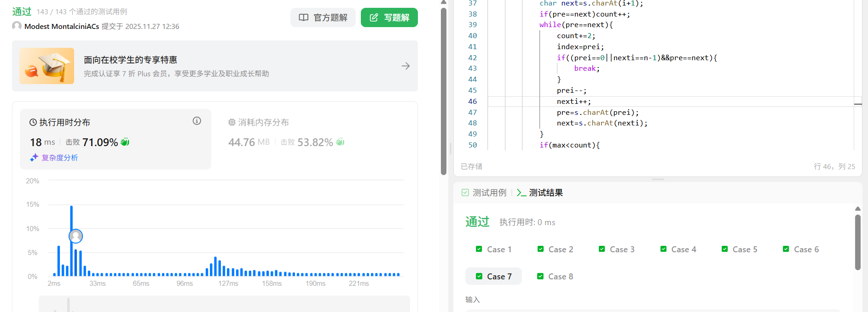Click the sparkle icon beside 复杂度分析

34,158
